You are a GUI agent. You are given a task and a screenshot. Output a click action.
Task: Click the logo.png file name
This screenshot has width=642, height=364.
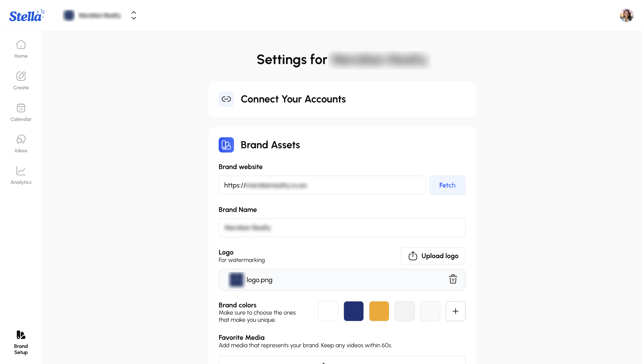coord(259,280)
